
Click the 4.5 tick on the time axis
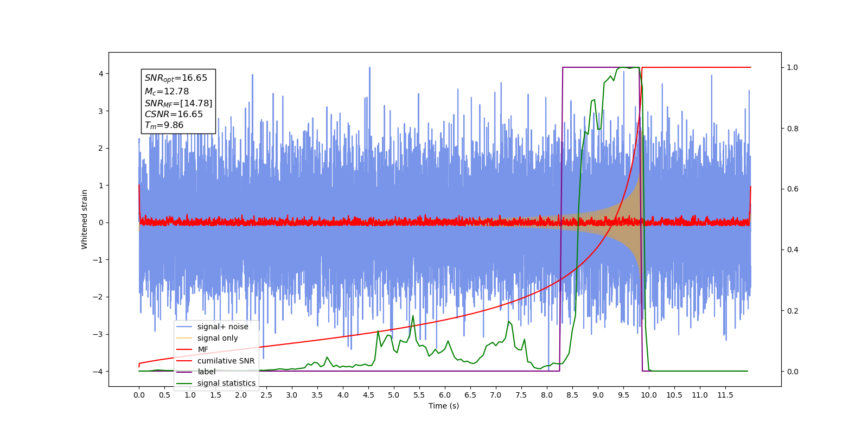click(368, 395)
